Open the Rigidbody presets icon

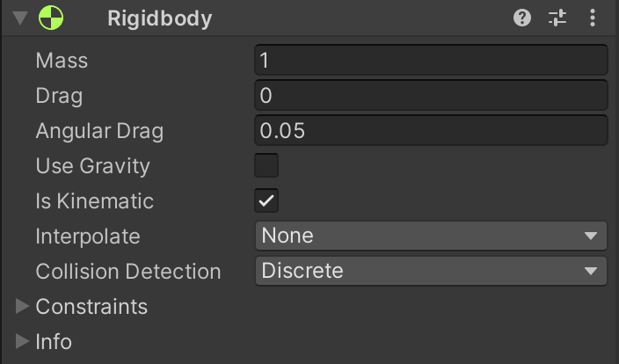(x=557, y=18)
